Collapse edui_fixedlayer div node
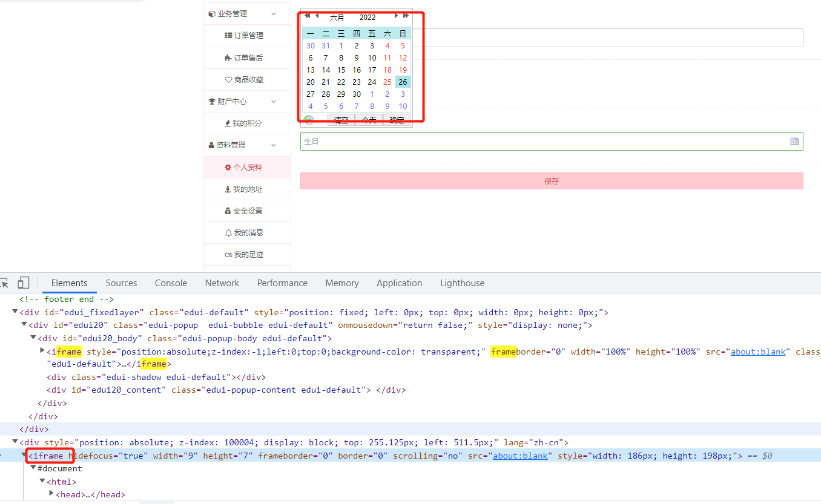This screenshot has width=821, height=504. point(15,312)
